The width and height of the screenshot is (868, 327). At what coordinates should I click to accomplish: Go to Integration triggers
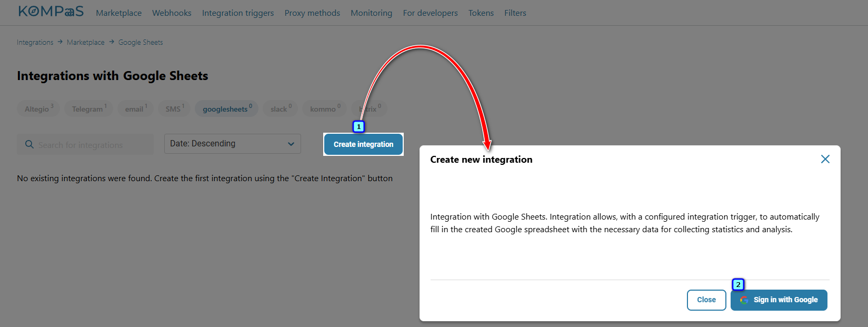(238, 13)
